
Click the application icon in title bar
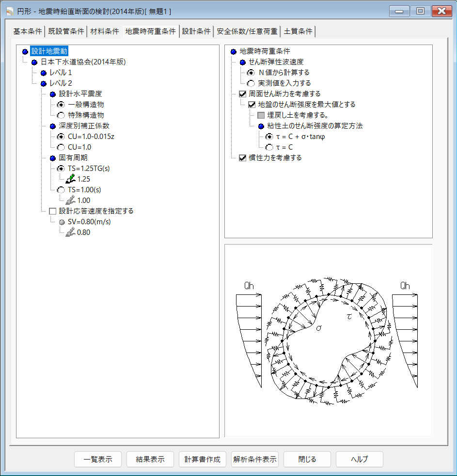coord(10,12)
